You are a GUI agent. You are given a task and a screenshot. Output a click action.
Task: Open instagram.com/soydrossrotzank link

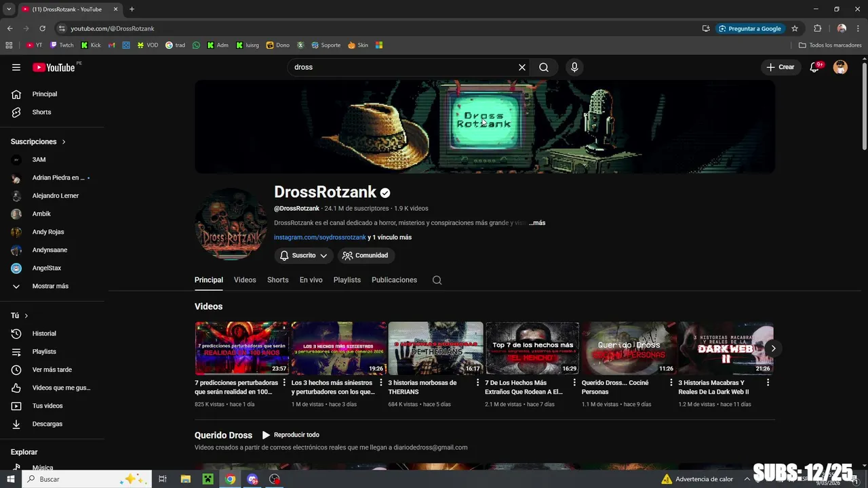pos(320,237)
